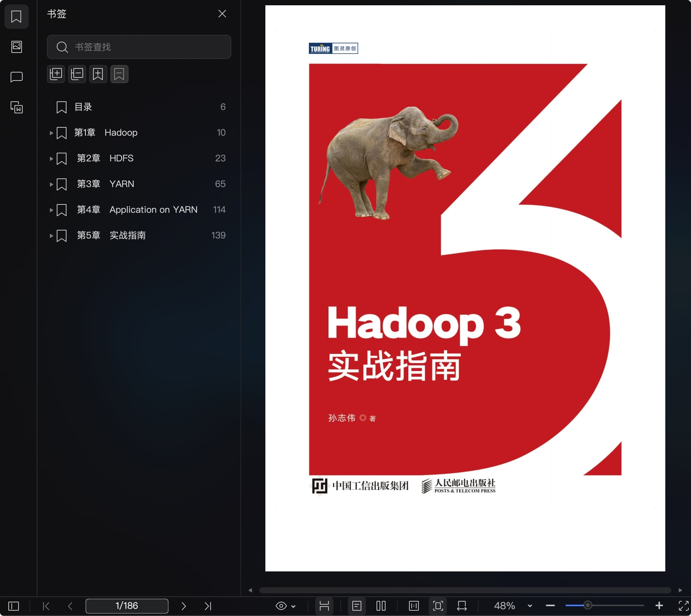The width and height of the screenshot is (691, 616).
Task: Zoom in with the plus button
Action: click(x=659, y=606)
